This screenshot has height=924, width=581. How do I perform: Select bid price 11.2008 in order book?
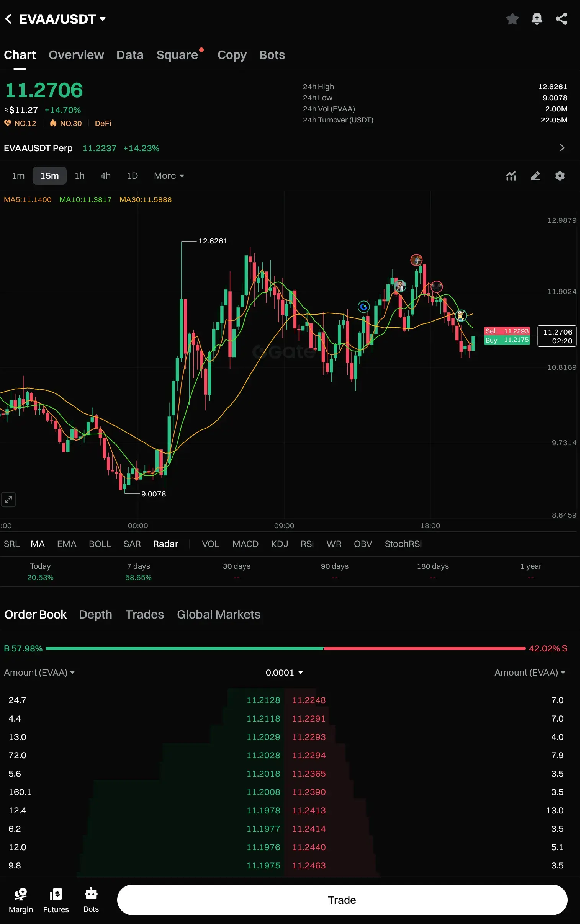[263, 792]
